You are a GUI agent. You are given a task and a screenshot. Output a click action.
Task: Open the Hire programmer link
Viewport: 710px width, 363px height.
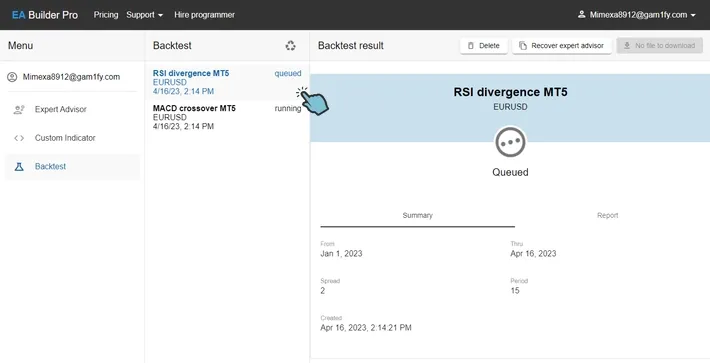204,15
